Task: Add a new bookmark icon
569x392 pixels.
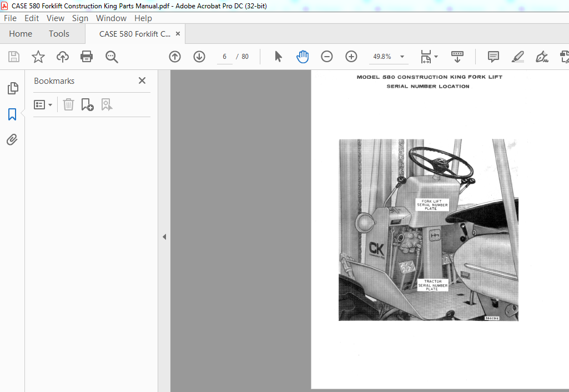Action: (x=88, y=105)
